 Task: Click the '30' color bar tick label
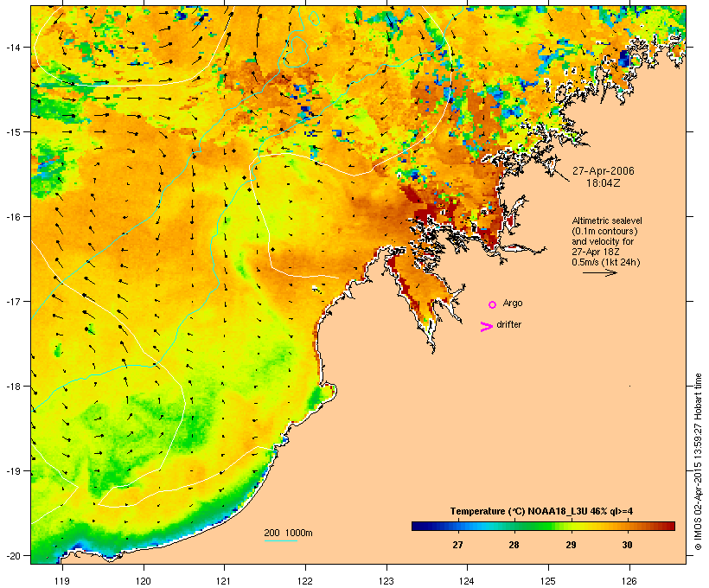[627, 545]
